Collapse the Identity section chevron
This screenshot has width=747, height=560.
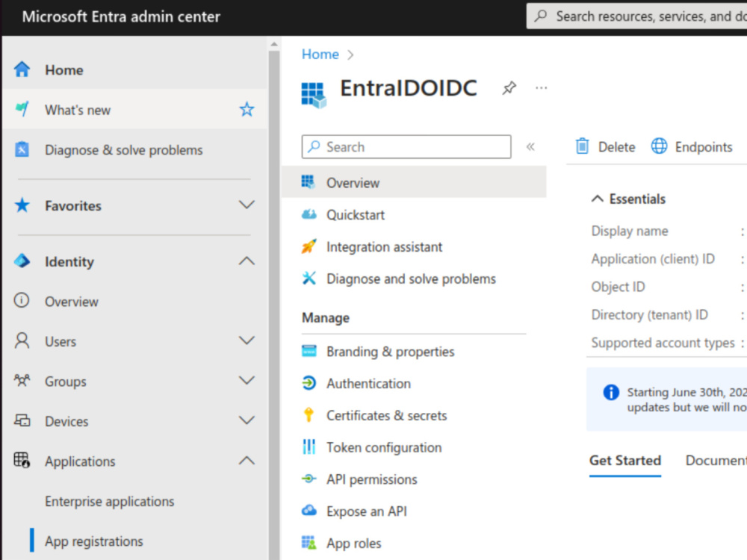click(247, 261)
